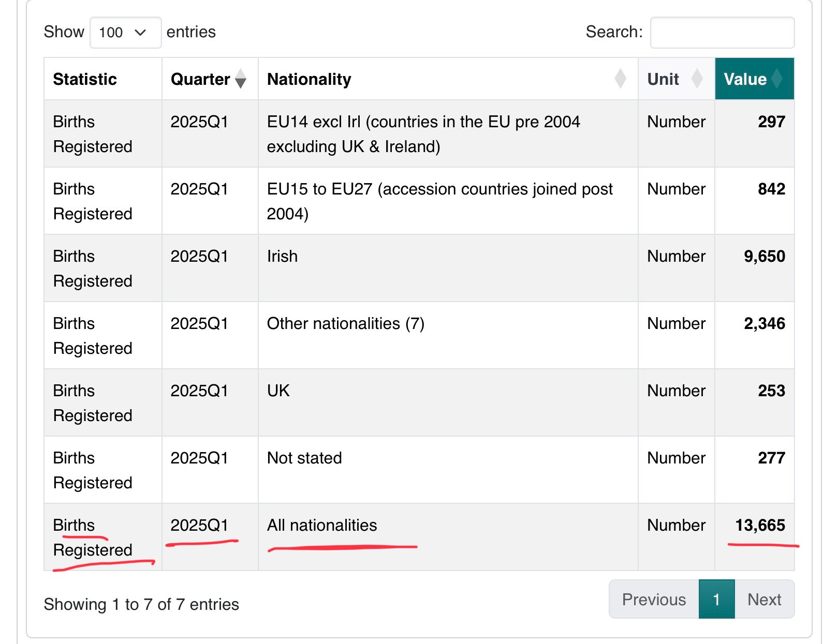Open the Show entries count dropdown
The width and height of the screenshot is (838, 644).
[125, 33]
